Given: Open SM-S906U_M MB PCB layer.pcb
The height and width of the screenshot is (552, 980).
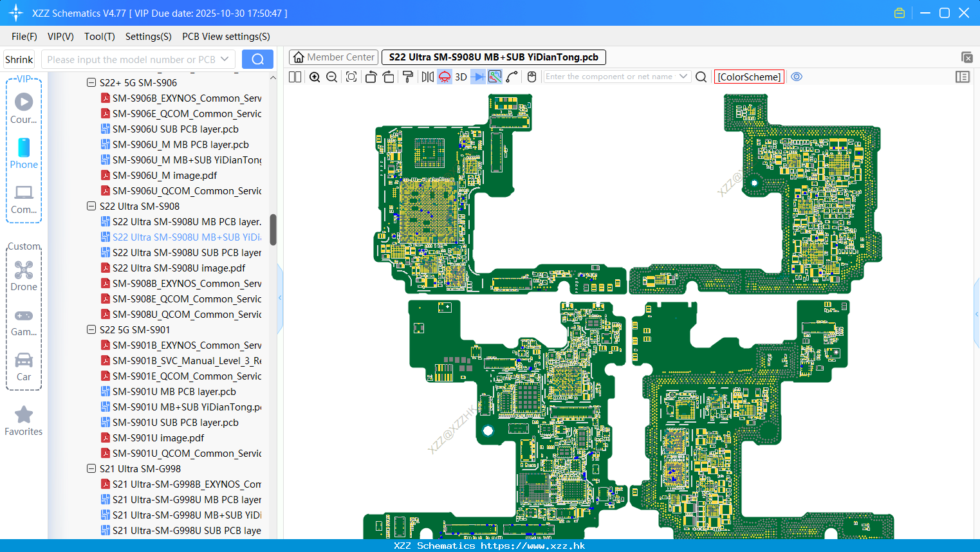Looking at the screenshot, I should click(180, 144).
